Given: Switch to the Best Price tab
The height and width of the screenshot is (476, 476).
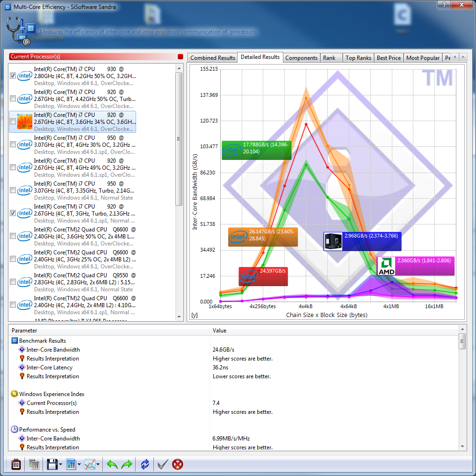Looking at the screenshot, I should pos(389,58).
